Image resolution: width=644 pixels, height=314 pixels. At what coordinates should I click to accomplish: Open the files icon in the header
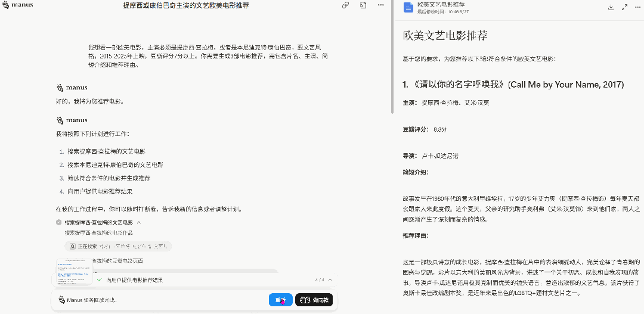coord(363,5)
